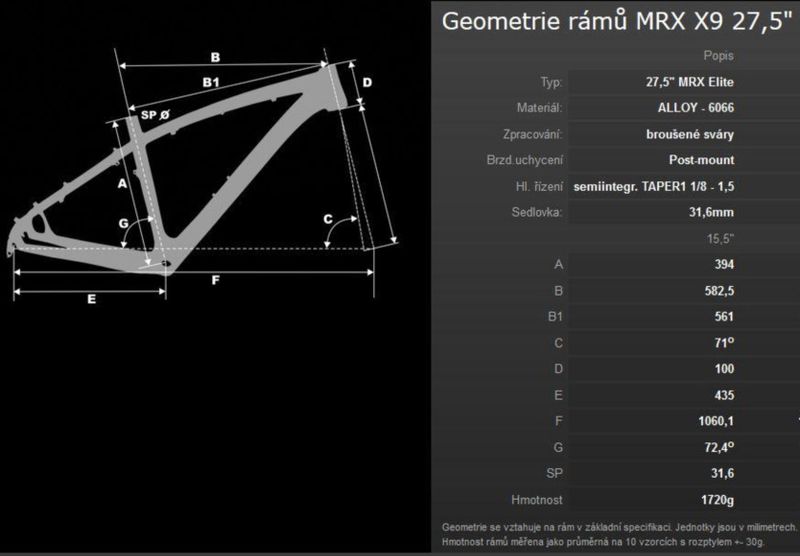Select the 'Hmotnost' label
The height and width of the screenshot is (556, 800).
tap(537, 500)
